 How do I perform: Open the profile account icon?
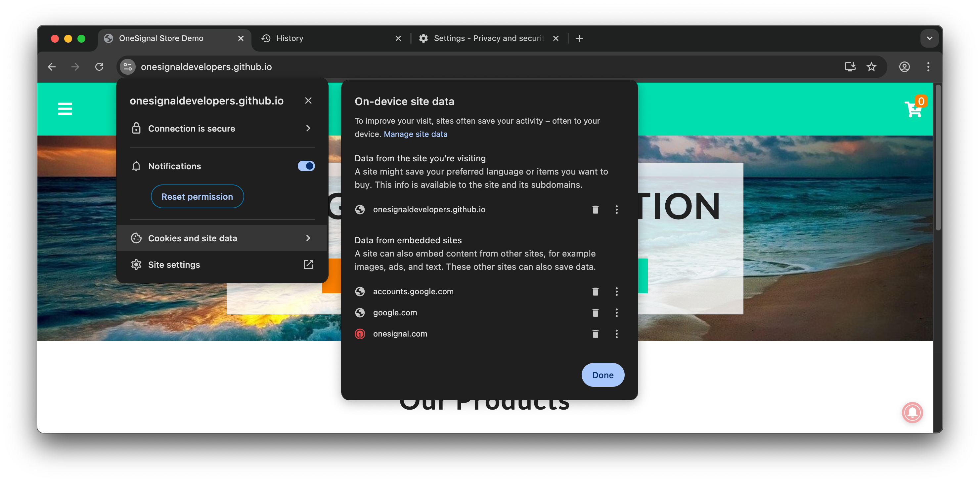(x=904, y=67)
